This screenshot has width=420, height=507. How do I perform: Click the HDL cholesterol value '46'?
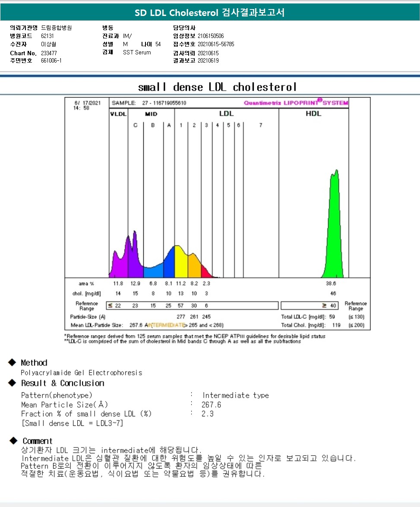pyautogui.click(x=333, y=293)
